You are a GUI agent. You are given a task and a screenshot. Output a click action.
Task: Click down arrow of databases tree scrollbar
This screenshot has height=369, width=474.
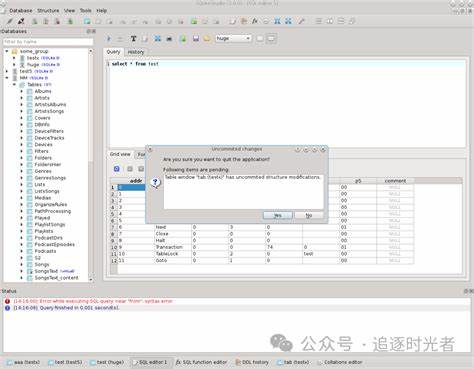[91, 279]
